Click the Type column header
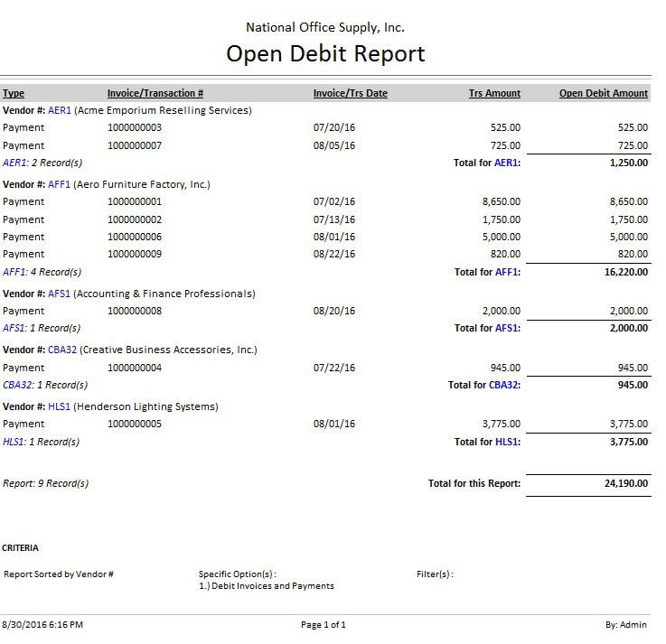Image resolution: width=666 pixels, height=644 pixels. [x=14, y=93]
